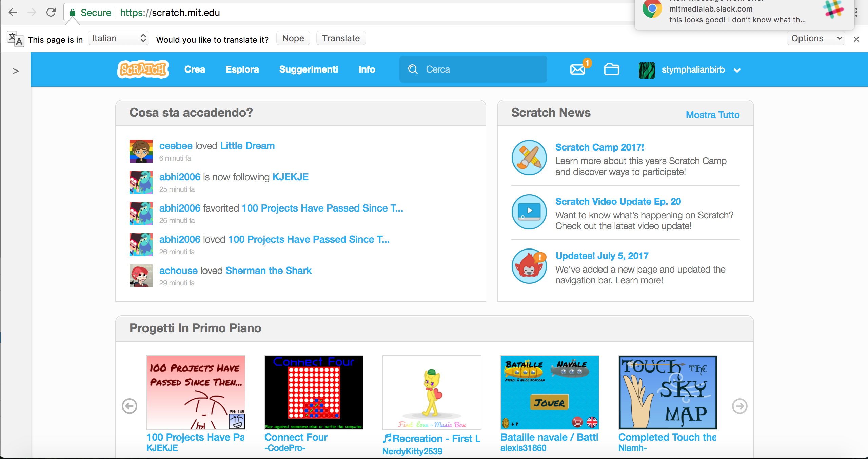Click the Video Update play icon
The height and width of the screenshot is (459, 868).
pos(529,212)
